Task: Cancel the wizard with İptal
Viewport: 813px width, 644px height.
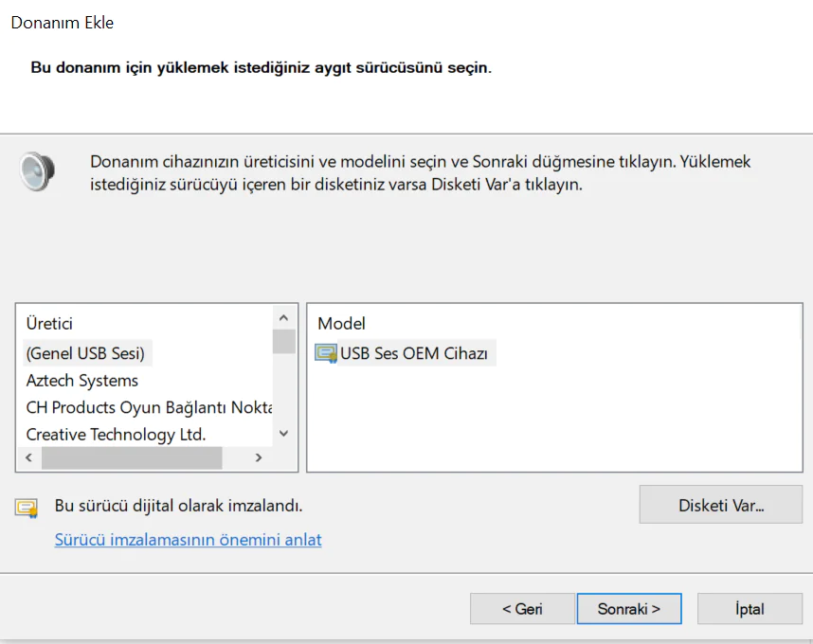Action: coord(749,609)
